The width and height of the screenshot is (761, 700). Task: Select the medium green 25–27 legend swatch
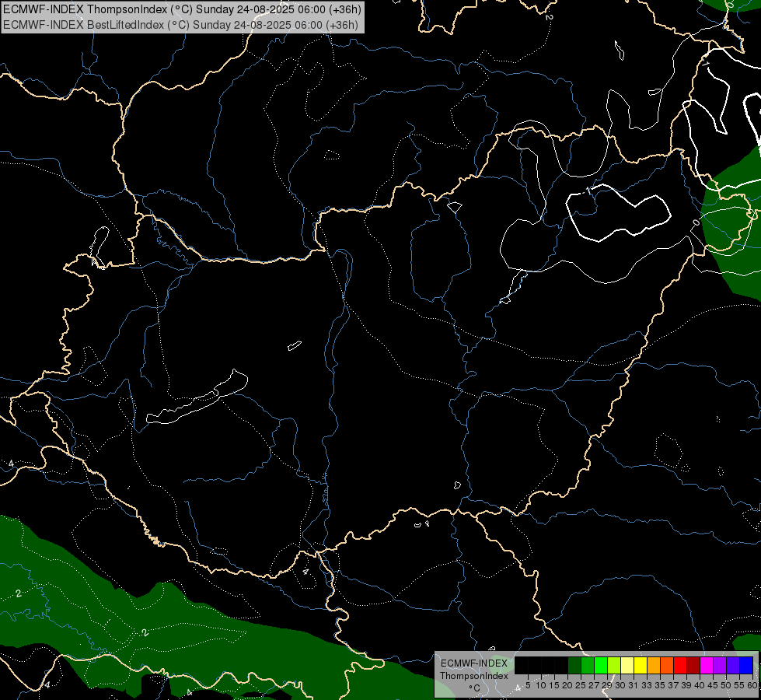[x=588, y=665]
